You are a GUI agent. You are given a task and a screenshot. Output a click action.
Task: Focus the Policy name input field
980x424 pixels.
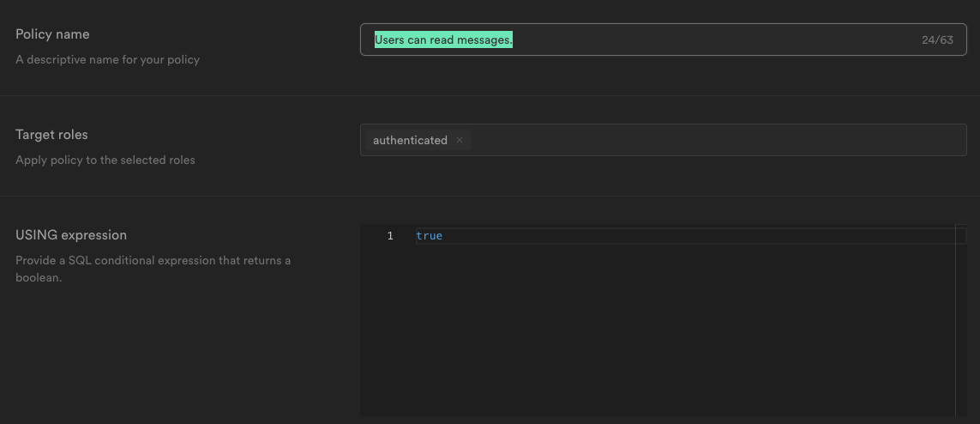point(663,39)
